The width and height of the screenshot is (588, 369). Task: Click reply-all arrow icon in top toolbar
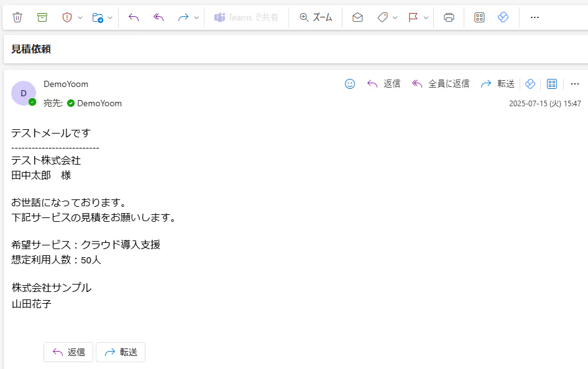pyautogui.click(x=158, y=17)
